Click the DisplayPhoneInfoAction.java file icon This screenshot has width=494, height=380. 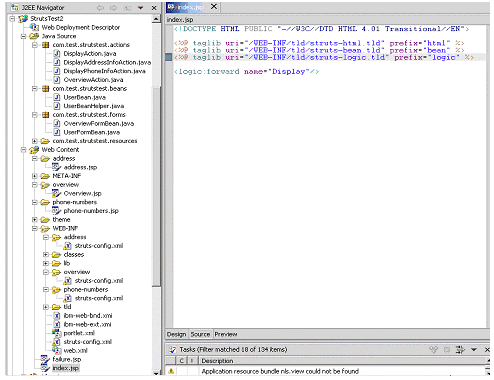(x=57, y=71)
